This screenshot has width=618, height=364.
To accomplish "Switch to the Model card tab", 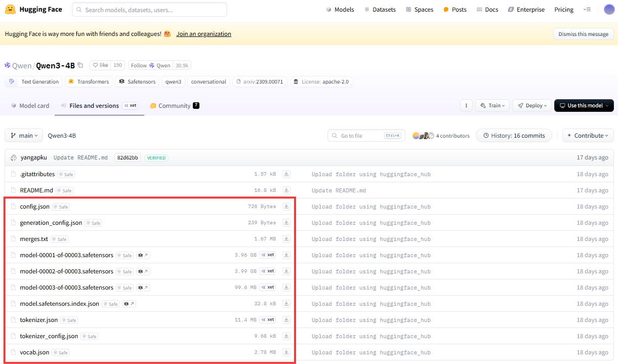I will 30,106.
